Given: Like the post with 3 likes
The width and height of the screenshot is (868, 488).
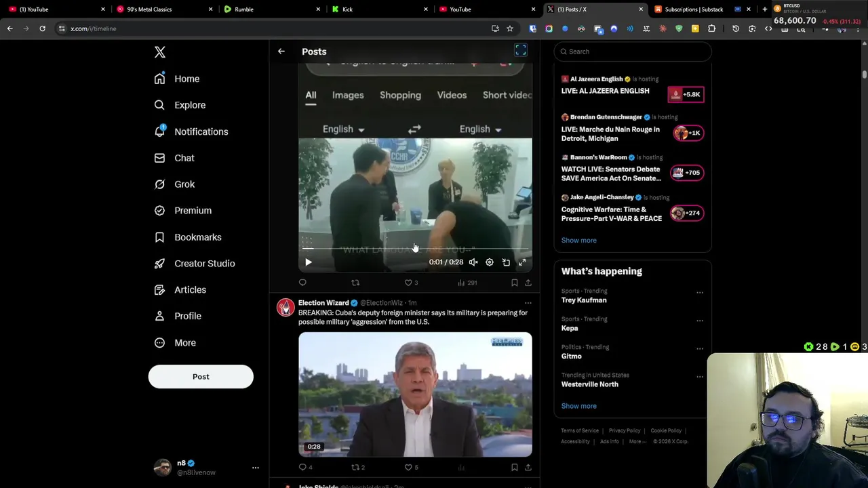Looking at the screenshot, I should 411,283.
